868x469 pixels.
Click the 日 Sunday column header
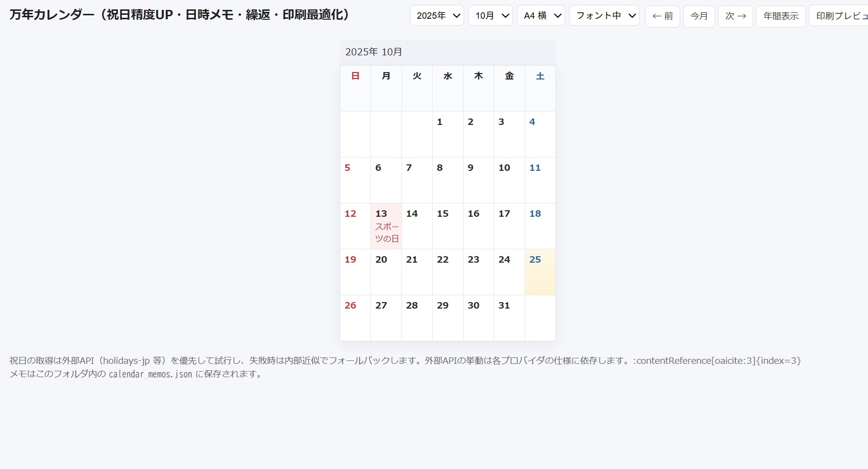tap(355, 76)
